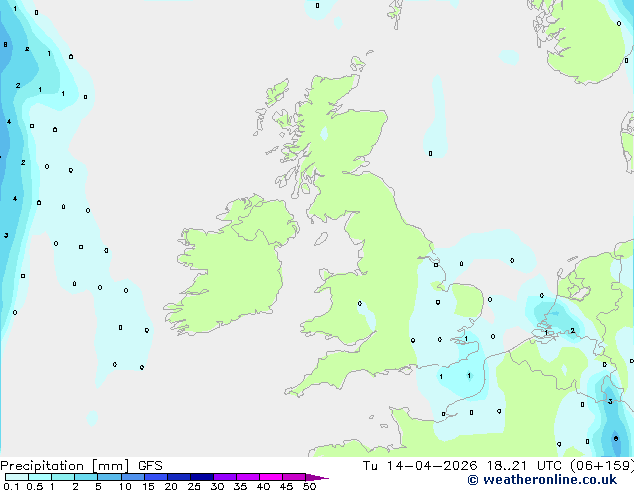Screen dimensions: 634x490
Task: Click the legend label "45"
Action: (x=286, y=486)
